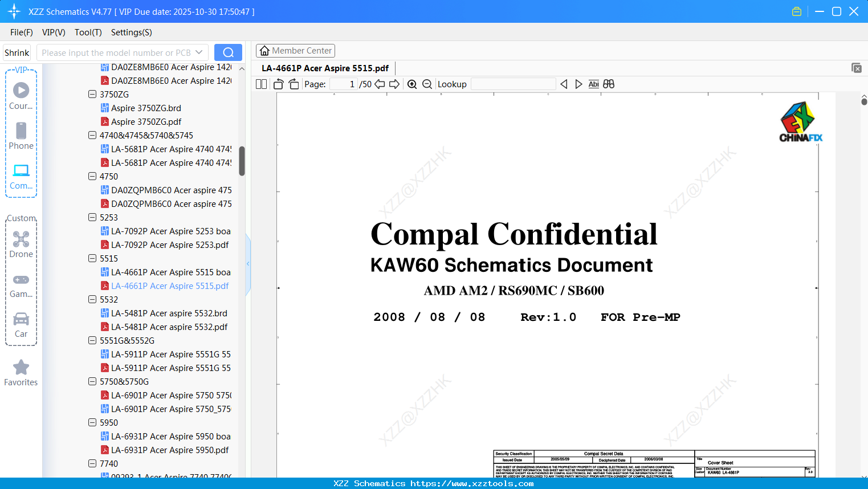Open LA-5481P Acer aspire 5532.pdf

coord(164,327)
